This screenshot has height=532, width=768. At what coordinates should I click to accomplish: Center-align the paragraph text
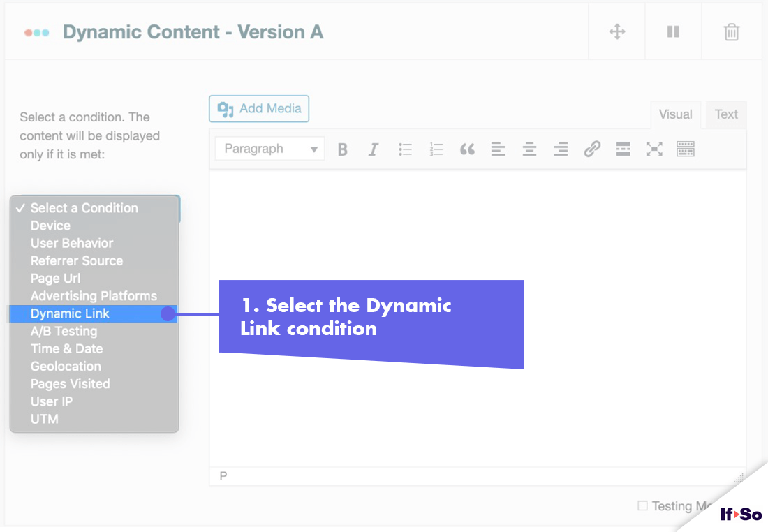529,149
